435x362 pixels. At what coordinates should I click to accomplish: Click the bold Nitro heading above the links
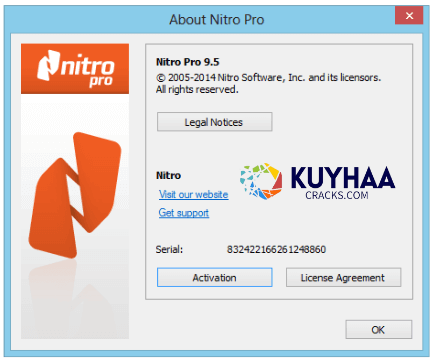point(168,175)
